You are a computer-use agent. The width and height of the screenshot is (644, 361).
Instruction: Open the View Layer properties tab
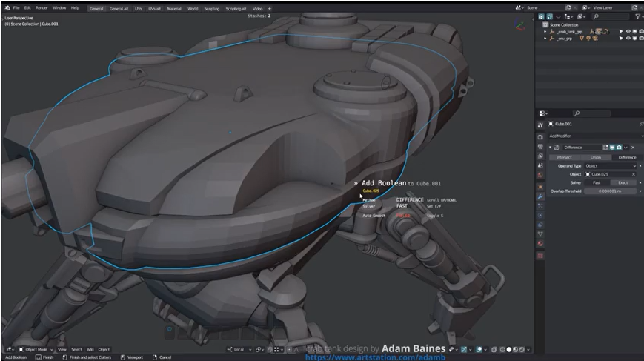[540, 156]
